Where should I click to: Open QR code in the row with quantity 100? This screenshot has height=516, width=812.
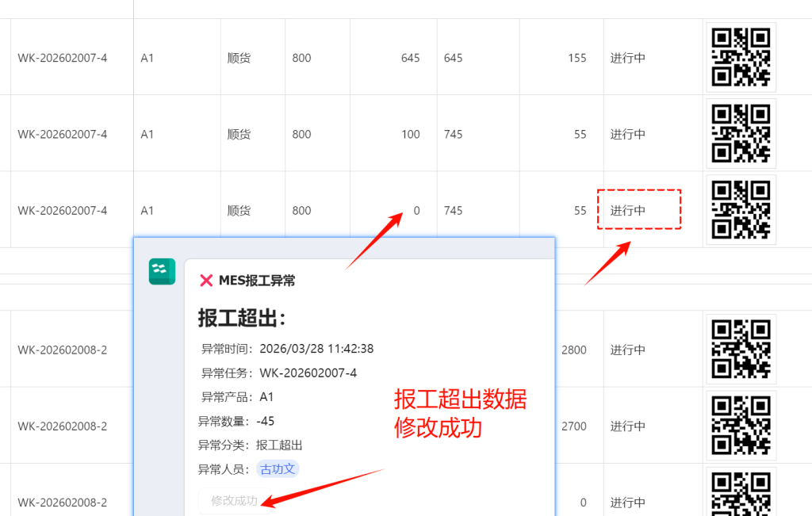click(x=741, y=133)
